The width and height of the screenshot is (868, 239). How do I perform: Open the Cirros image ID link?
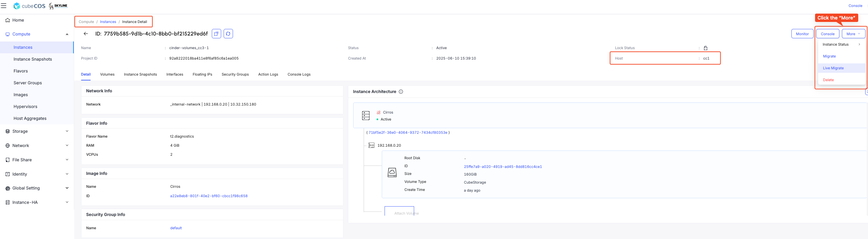click(209, 196)
